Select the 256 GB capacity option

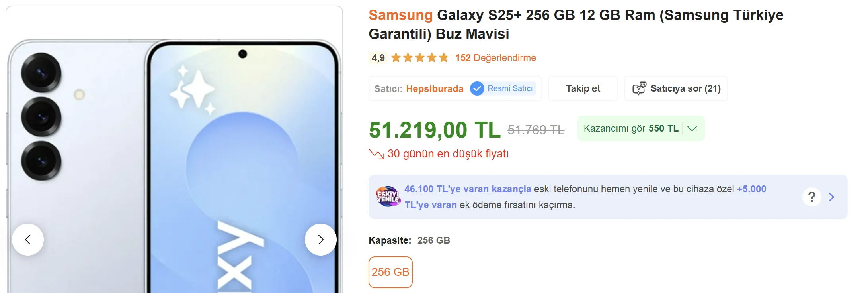390,272
